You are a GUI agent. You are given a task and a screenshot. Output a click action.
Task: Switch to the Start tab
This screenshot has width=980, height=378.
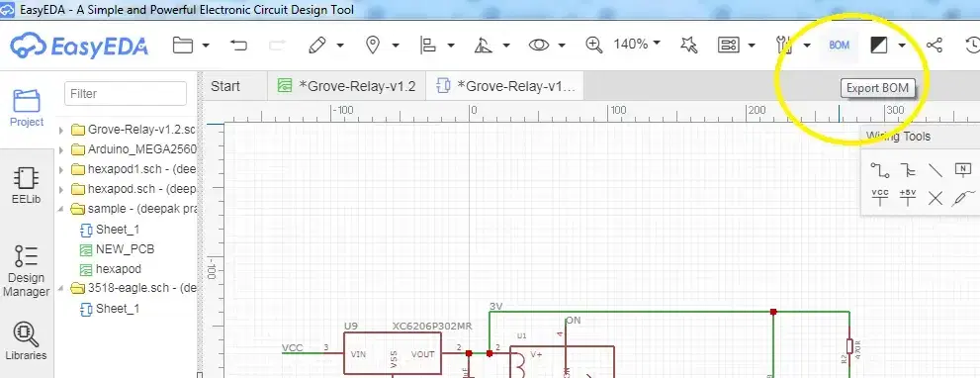coord(225,86)
